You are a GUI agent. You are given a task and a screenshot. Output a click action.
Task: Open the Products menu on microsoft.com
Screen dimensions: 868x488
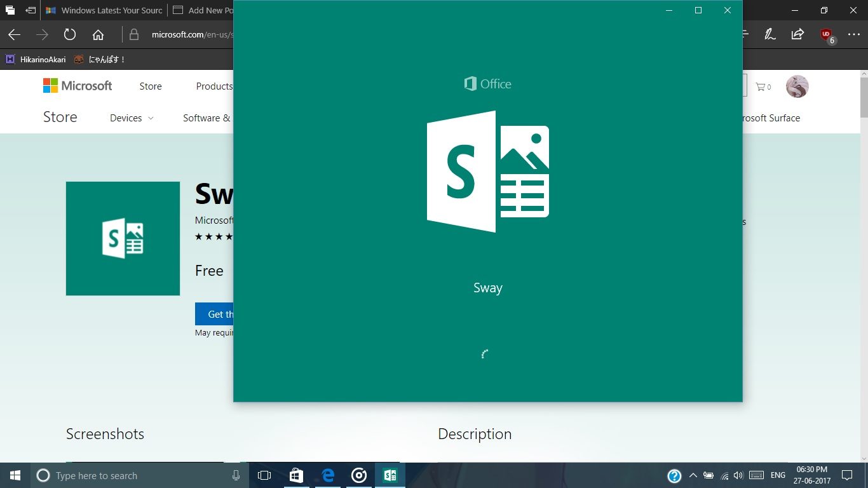214,86
